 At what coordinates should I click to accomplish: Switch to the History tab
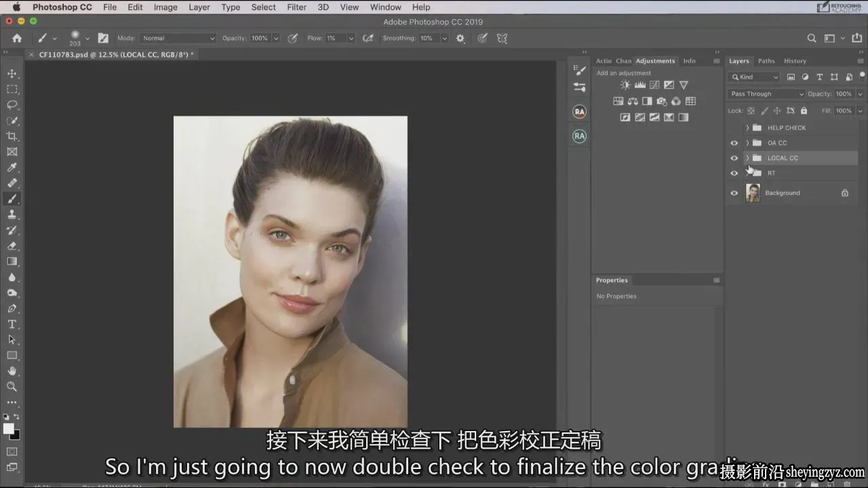pyautogui.click(x=795, y=61)
